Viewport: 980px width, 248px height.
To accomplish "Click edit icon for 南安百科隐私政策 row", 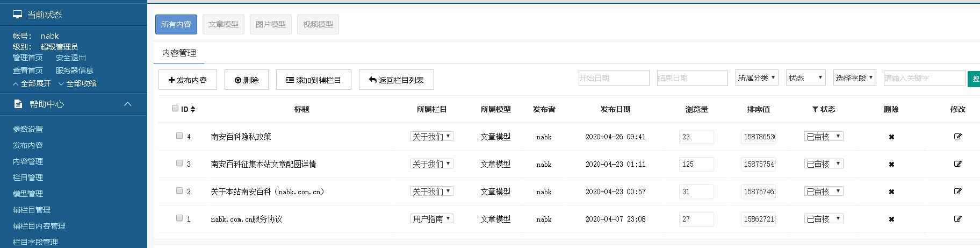I will (x=957, y=137).
